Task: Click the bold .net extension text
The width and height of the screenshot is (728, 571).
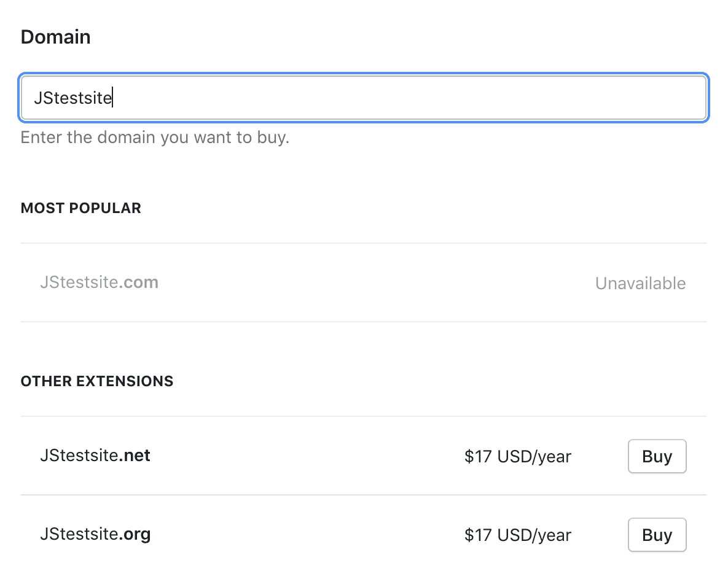Action: coord(136,456)
